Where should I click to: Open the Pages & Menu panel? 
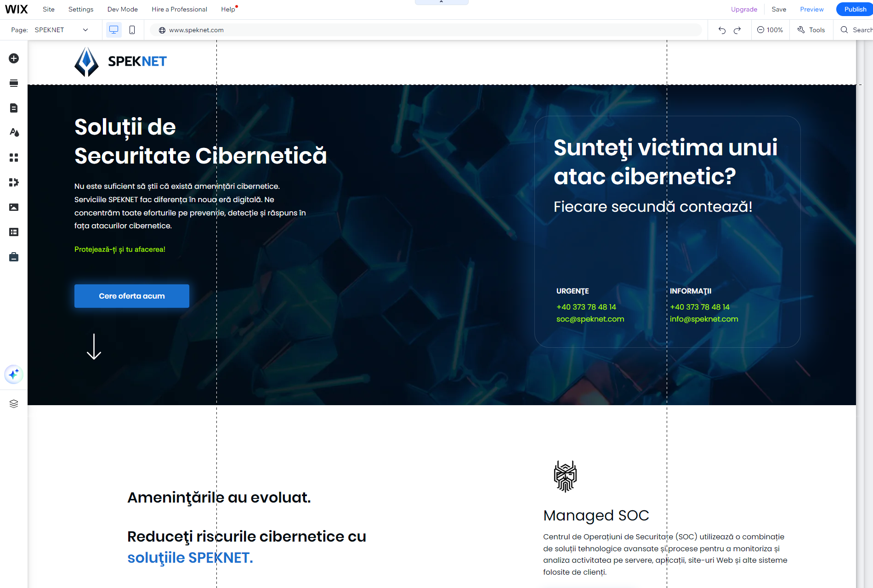point(14,108)
